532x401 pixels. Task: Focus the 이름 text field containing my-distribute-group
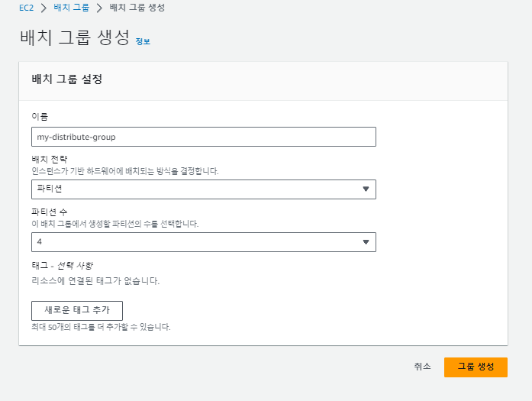(x=204, y=137)
